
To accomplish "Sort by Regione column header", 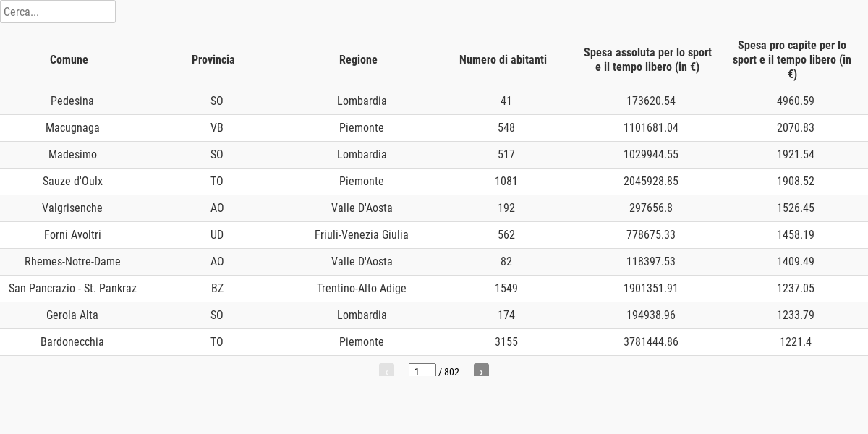I will click(x=358, y=60).
